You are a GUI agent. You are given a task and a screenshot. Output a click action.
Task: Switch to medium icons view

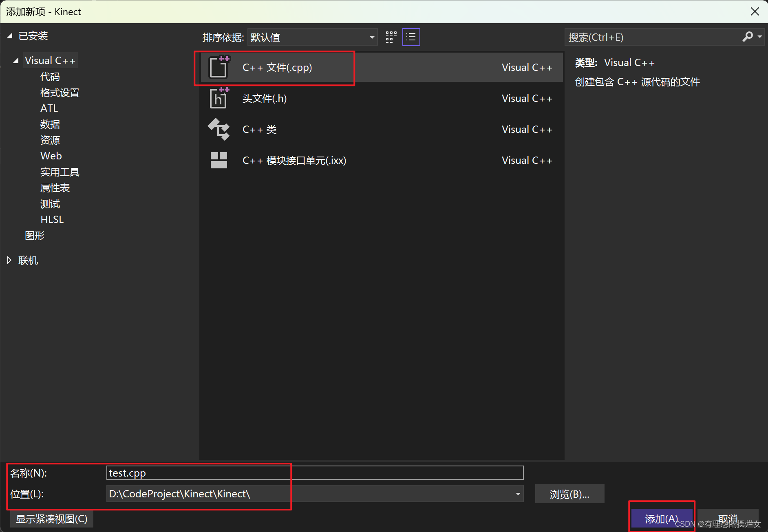point(391,37)
